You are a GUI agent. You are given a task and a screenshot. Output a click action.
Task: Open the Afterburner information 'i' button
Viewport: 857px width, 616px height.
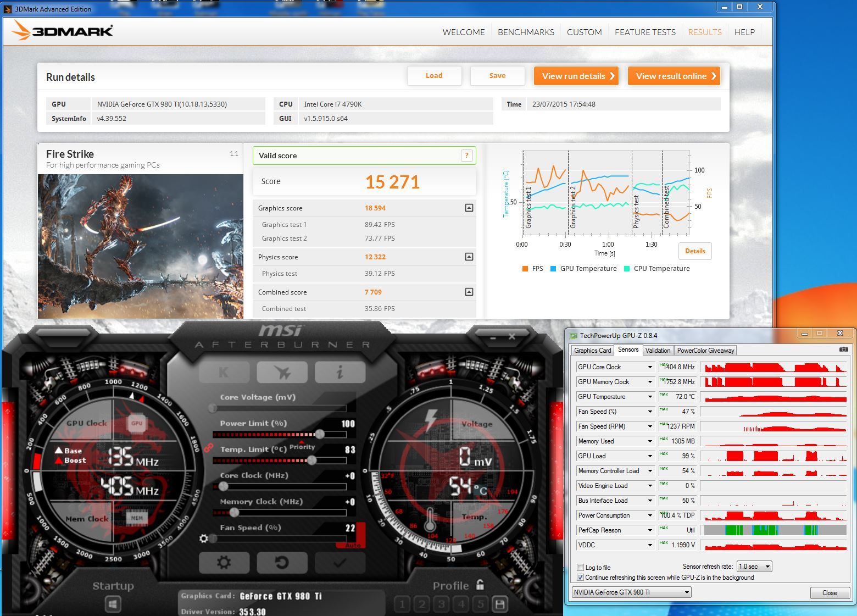tap(340, 372)
